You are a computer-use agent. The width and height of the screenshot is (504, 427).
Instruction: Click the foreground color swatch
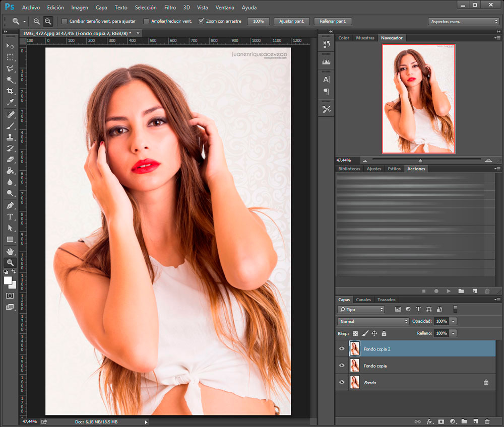[x=8, y=280]
